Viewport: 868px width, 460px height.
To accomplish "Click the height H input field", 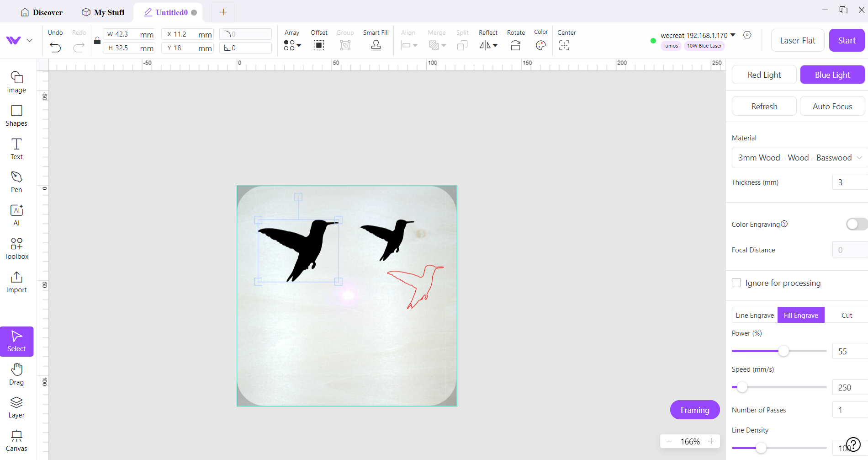I will click(x=129, y=48).
